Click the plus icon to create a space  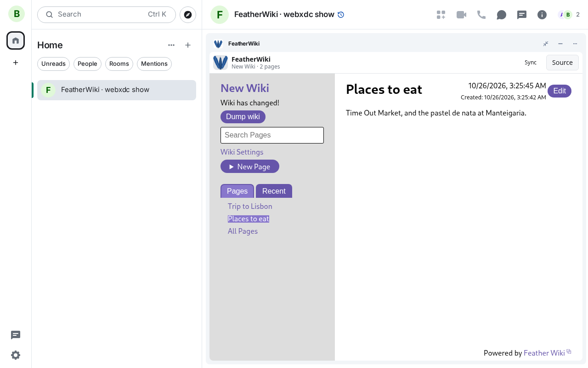(16, 63)
